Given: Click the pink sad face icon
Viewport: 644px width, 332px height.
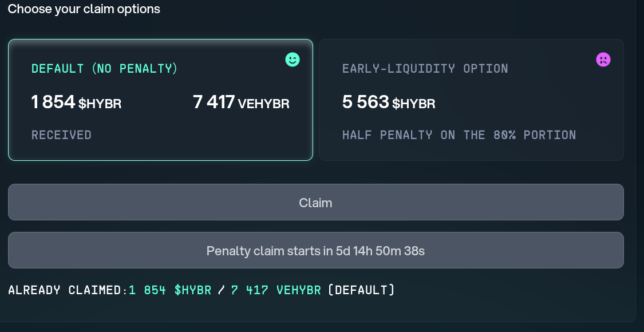Looking at the screenshot, I should click(x=603, y=60).
